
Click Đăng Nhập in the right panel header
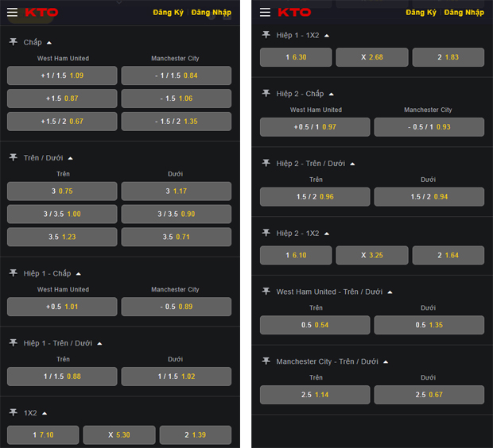tap(464, 13)
